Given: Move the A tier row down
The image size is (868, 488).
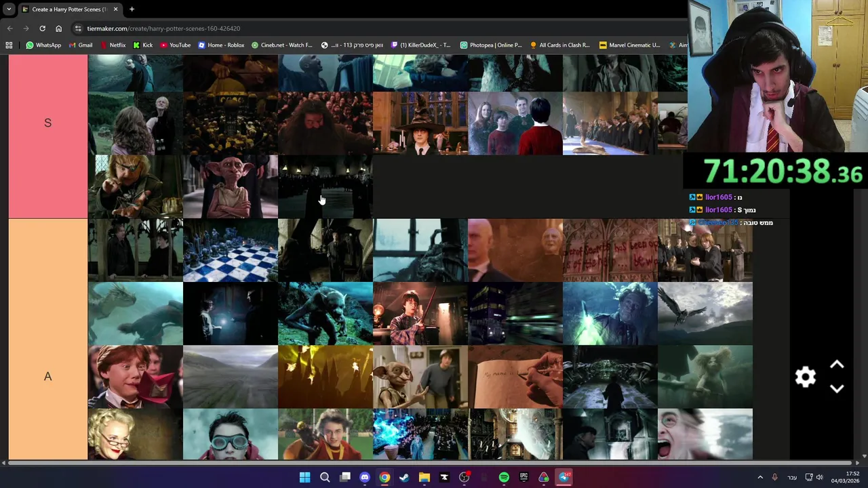Looking at the screenshot, I should (x=837, y=389).
